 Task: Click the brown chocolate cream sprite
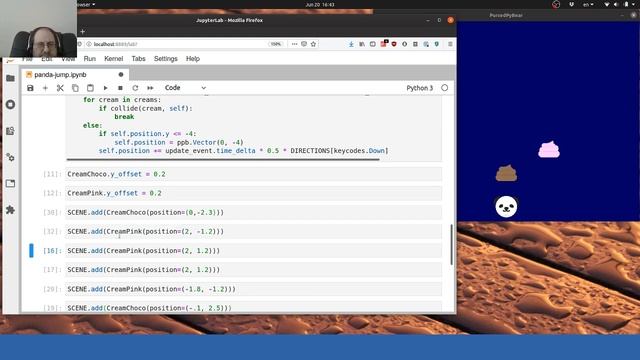(x=507, y=173)
